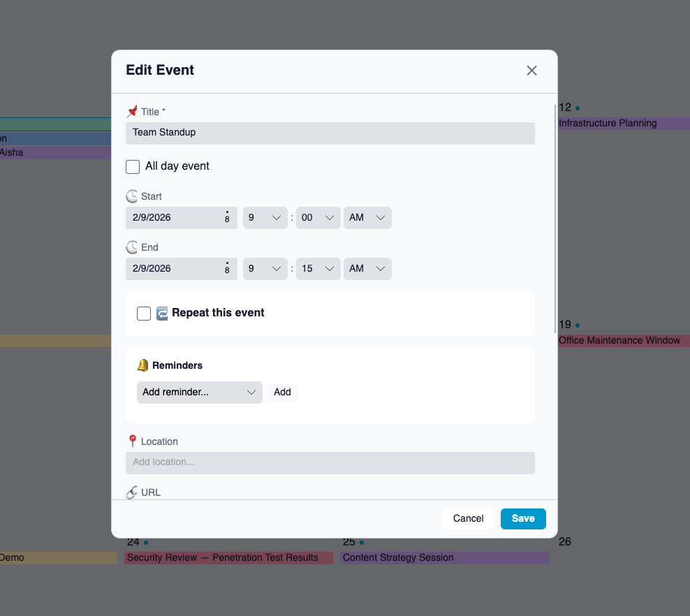Open the End minutes dropdown
Image resolution: width=690 pixels, height=616 pixels.
pos(318,268)
